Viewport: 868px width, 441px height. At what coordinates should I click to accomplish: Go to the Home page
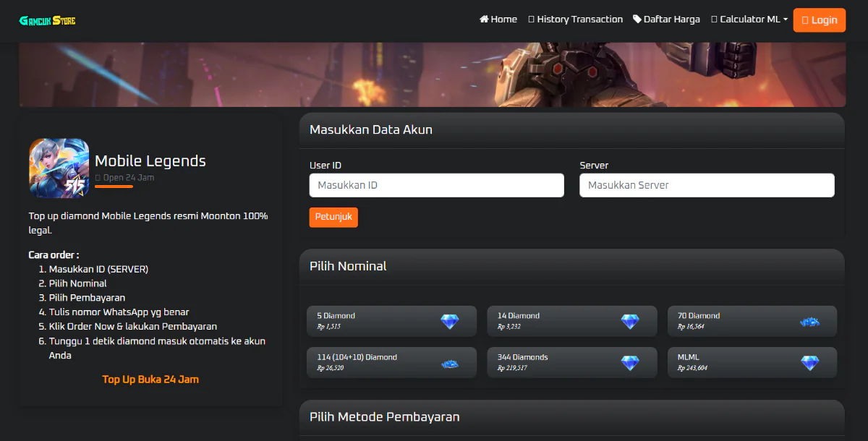coord(498,20)
